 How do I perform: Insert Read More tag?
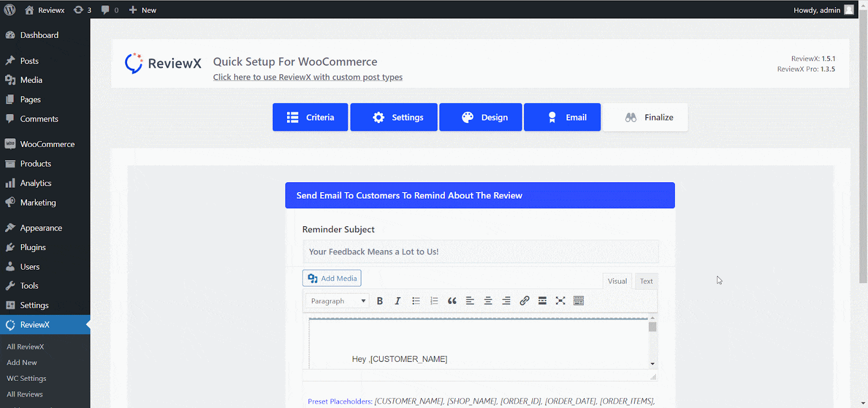(x=542, y=301)
